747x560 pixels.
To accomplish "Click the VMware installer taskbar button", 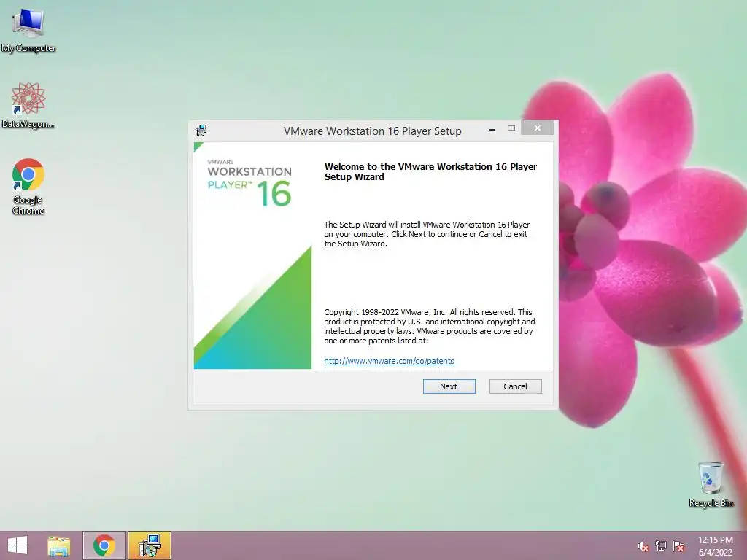I will 150,545.
